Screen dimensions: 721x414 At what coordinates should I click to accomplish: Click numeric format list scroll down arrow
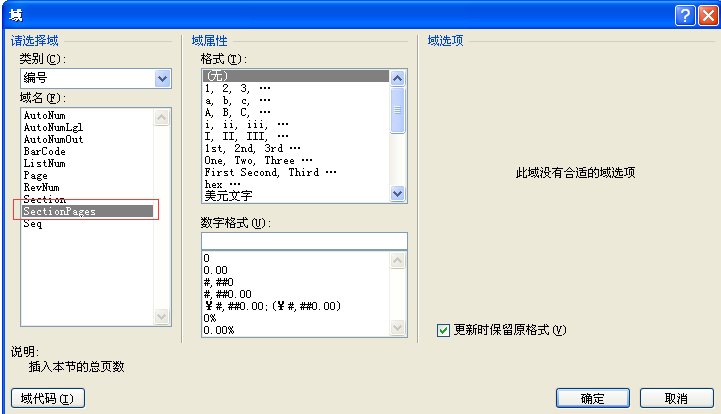tap(398, 328)
